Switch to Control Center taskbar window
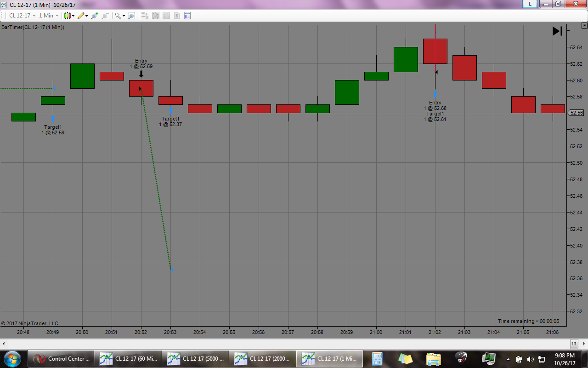Image resolution: width=588 pixels, height=368 pixels. click(61, 359)
